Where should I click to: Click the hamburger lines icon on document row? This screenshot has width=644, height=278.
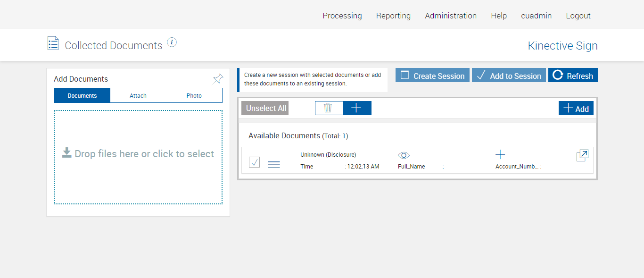tap(274, 164)
